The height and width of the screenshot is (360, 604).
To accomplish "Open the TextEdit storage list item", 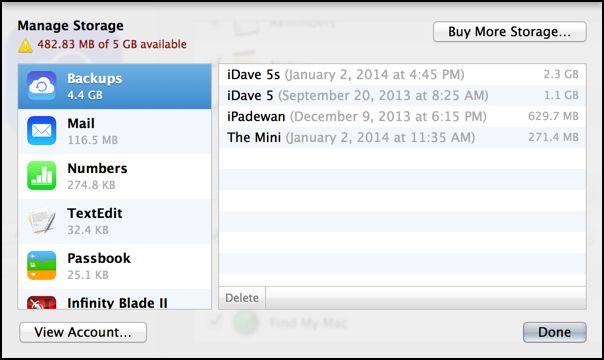I will coord(114,221).
